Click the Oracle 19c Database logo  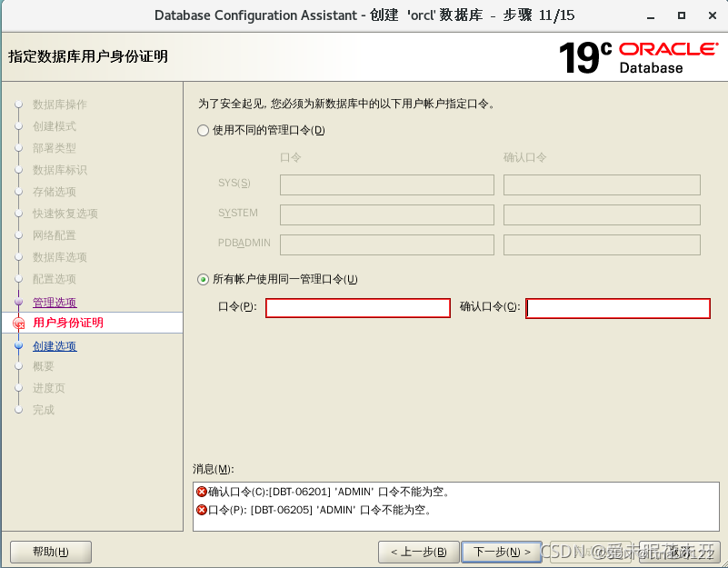[x=639, y=58]
